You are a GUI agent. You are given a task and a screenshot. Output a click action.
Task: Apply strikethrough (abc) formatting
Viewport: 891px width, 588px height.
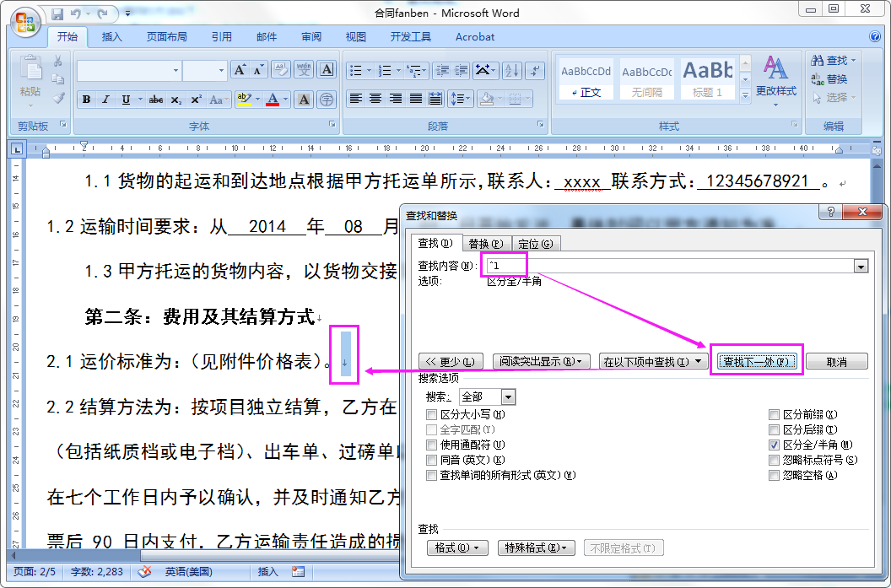[x=156, y=100]
